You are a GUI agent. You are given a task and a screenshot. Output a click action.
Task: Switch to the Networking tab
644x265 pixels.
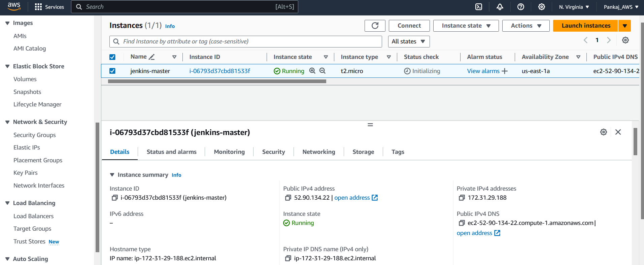tap(318, 152)
